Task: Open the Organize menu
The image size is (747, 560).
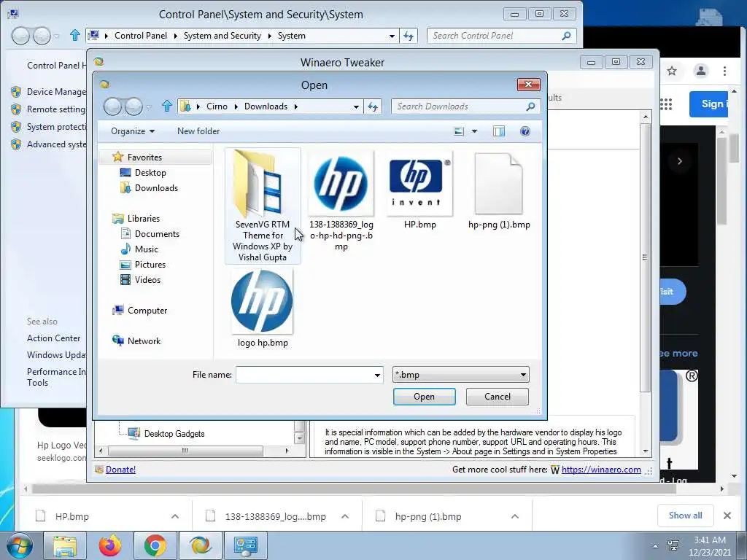Action: click(x=133, y=131)
